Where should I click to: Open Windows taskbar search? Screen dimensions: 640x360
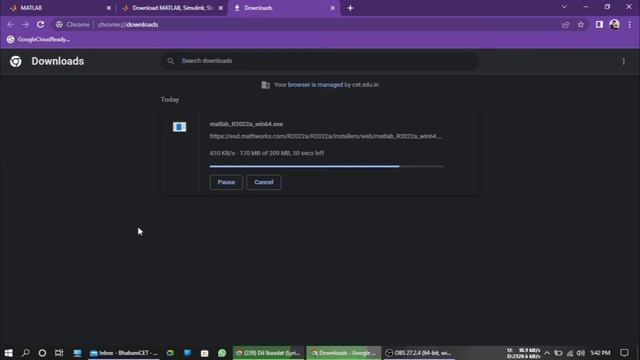tap(25, 352)
